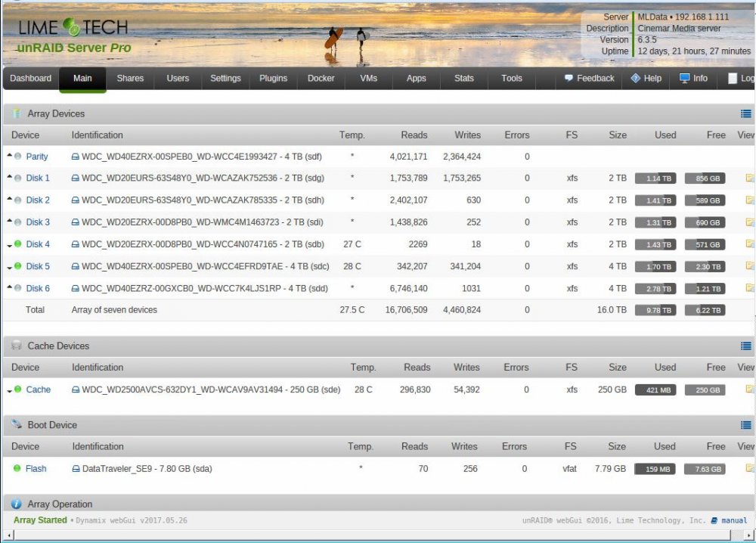Open Cache device folder view icon
The width and height of the screenshot is (756, 543).
point(750,389)
